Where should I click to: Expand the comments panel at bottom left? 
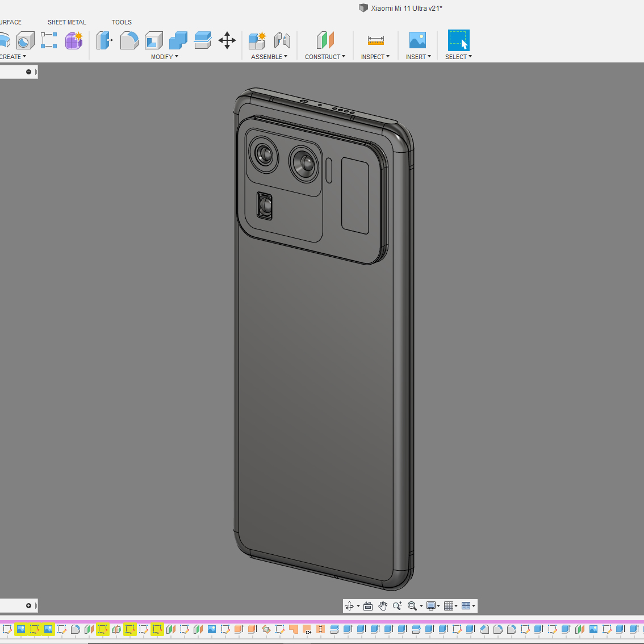tap(28, 605)
